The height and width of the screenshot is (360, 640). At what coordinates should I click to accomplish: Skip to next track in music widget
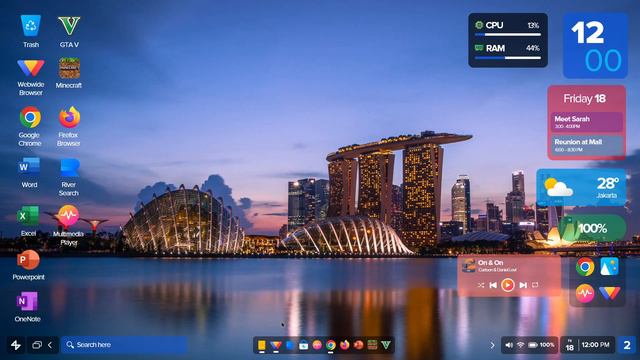523,285
